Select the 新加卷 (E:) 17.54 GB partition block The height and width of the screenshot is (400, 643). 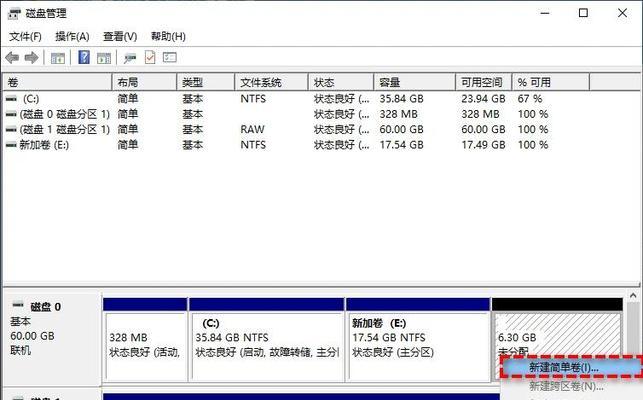pos(418,340)
